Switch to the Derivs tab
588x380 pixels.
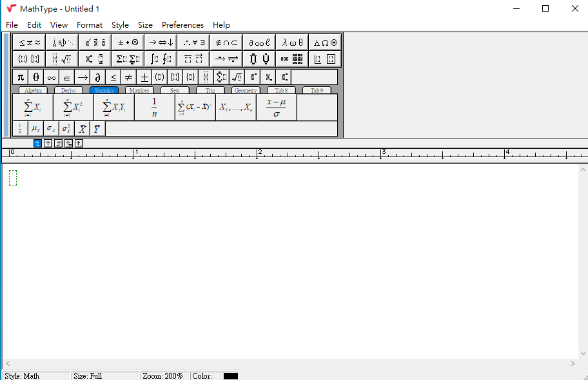[x=68, y=90]
